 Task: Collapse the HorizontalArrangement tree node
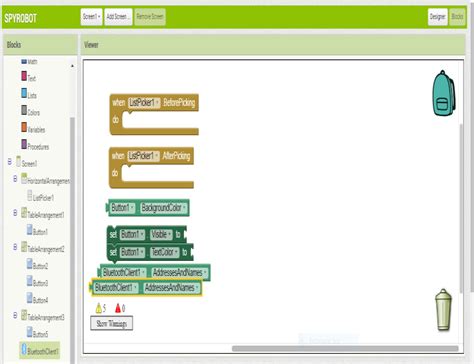coord(15,179)
